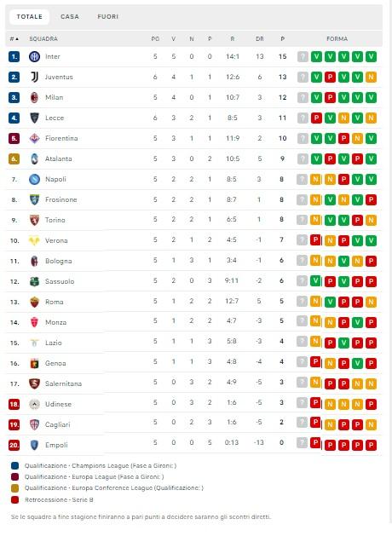392x542 pixels.
Task: Click Lecce's blue rank 4 badge
Action: pyautogui.click(x=14, y=118)
